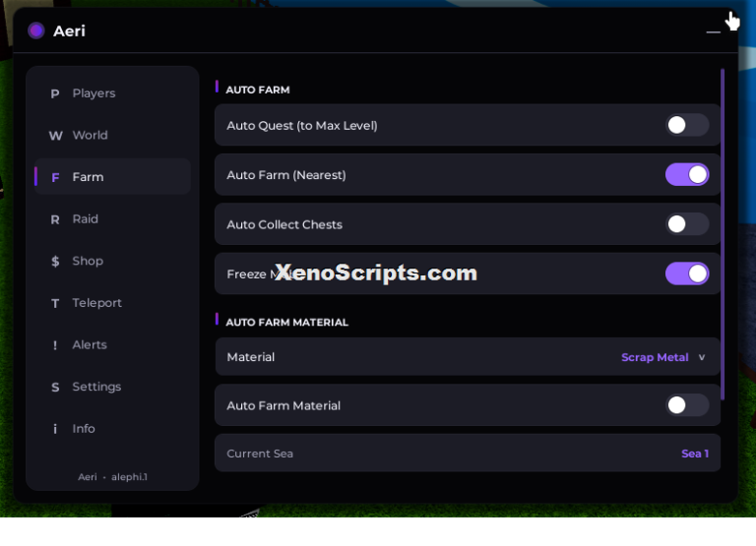Enable Auto Quest (to Max Level) toggle

click(687, 125)
